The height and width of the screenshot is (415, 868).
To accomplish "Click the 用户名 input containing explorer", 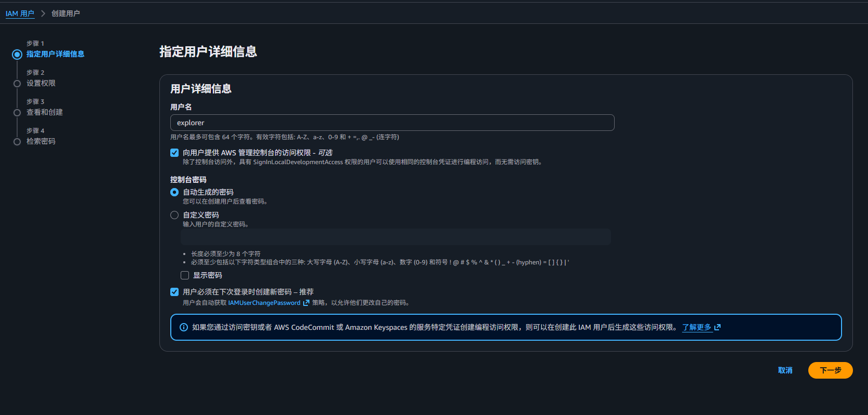I will [392, 123].
